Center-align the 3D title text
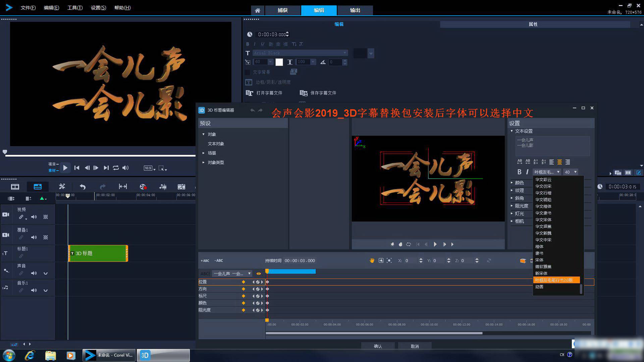This screenshot has height=362, width=644. click(x=559, y=162)
